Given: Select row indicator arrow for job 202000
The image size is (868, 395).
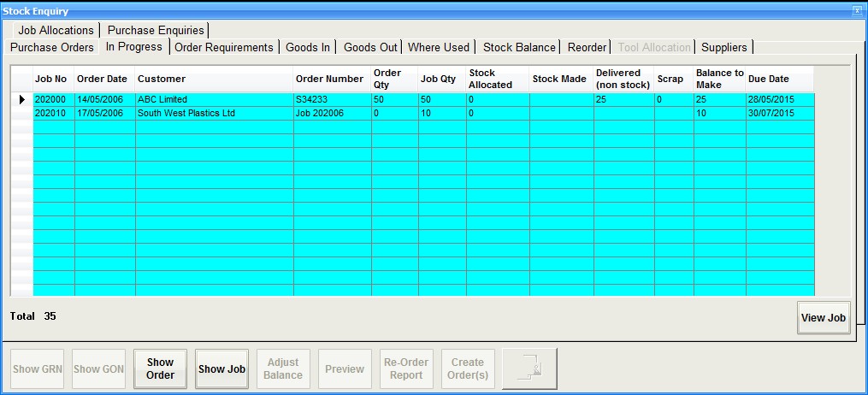Looking at the screenshot, I should point(21,100).
